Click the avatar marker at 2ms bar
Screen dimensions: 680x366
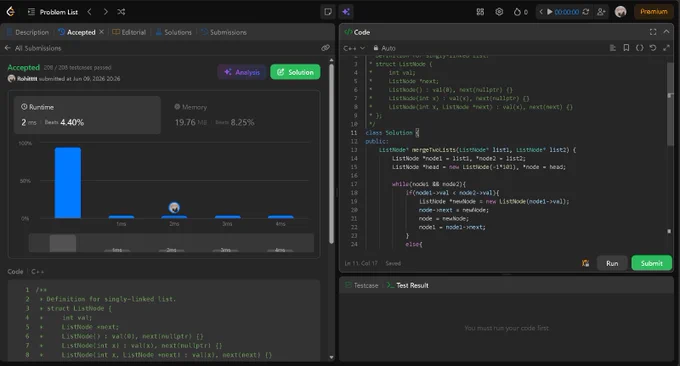[x=174, y=208]
